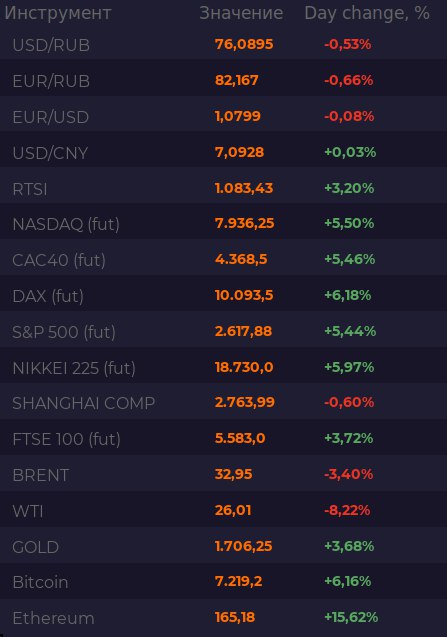Select NASDAQ (fut) instrument

coord(224,224)
